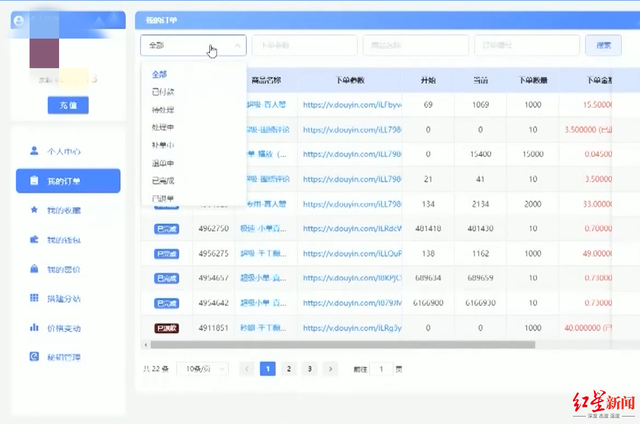This screenshot has width=640, height=424.
Task: Choose 已完成 option in the status list
Action: click(x=161, y=181)
